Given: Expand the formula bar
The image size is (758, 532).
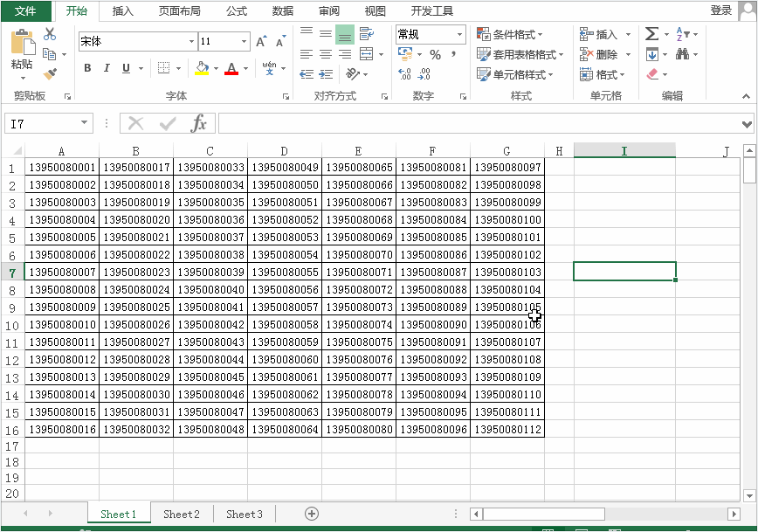Looking at the screenshot, I should click(747, 124).
